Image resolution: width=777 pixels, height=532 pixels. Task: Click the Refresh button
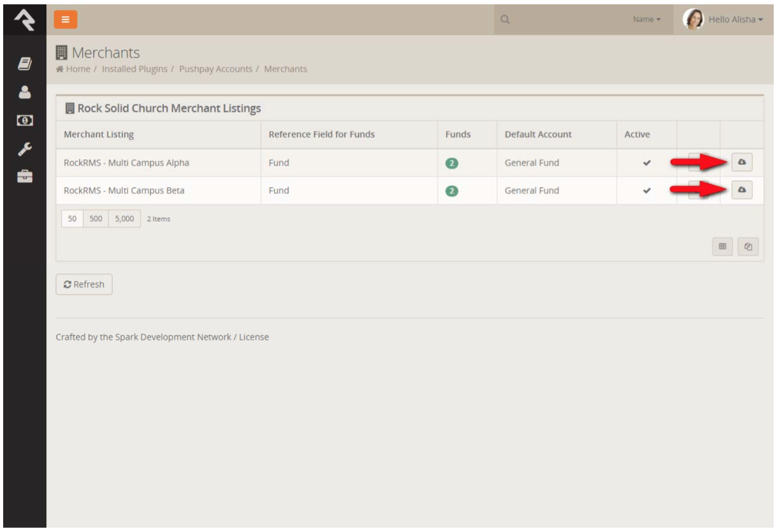click(84, 284)
